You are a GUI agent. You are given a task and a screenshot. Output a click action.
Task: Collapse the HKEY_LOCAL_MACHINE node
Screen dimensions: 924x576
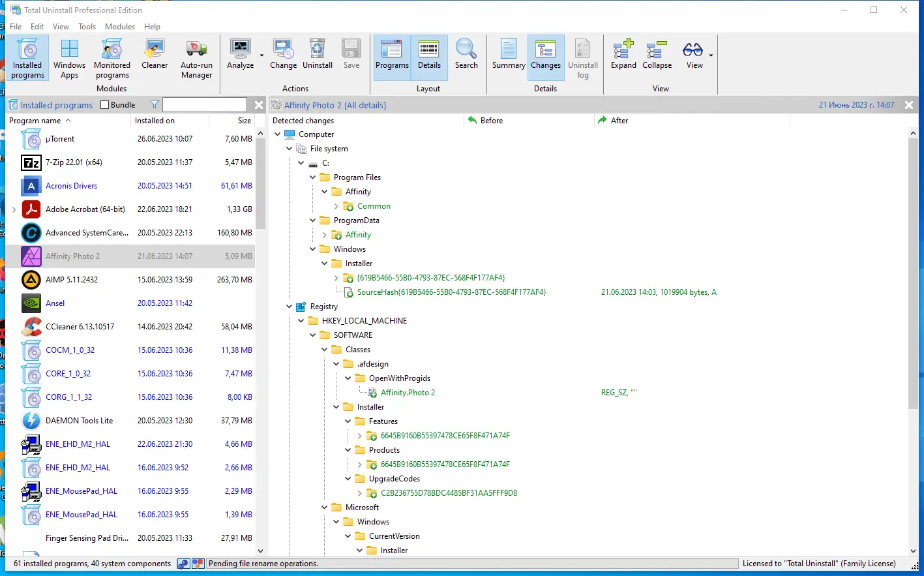301,321
